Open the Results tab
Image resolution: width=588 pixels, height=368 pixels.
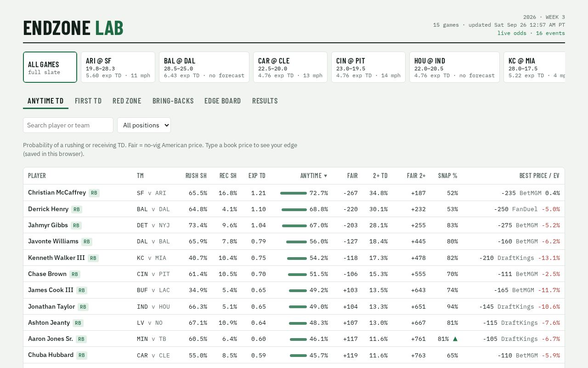(265, 101)
